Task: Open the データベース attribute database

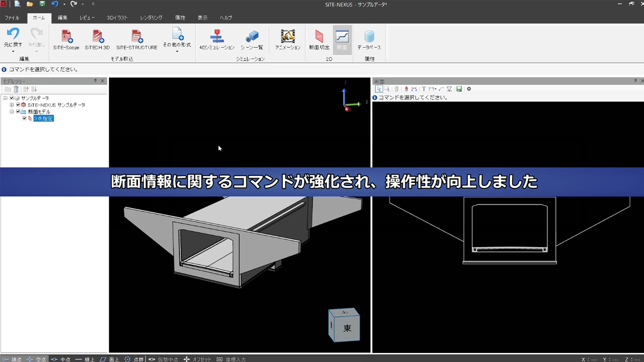Action: coord(369,40)
